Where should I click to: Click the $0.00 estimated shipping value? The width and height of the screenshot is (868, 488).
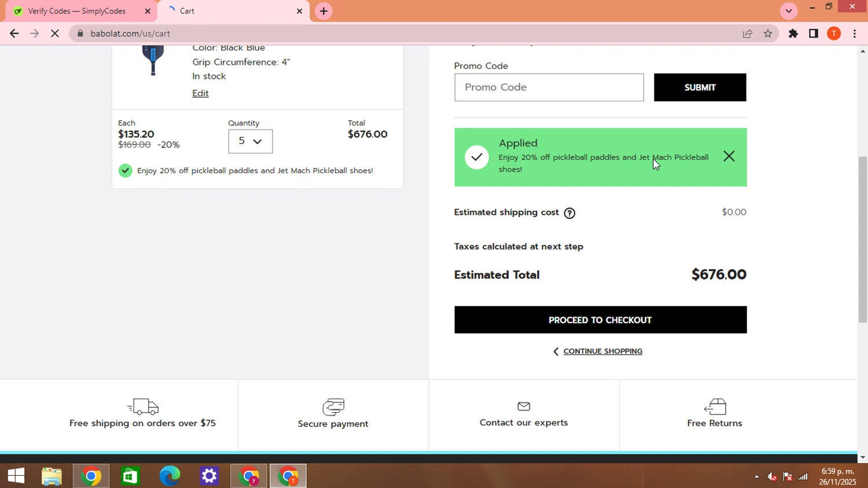(734, 212)
